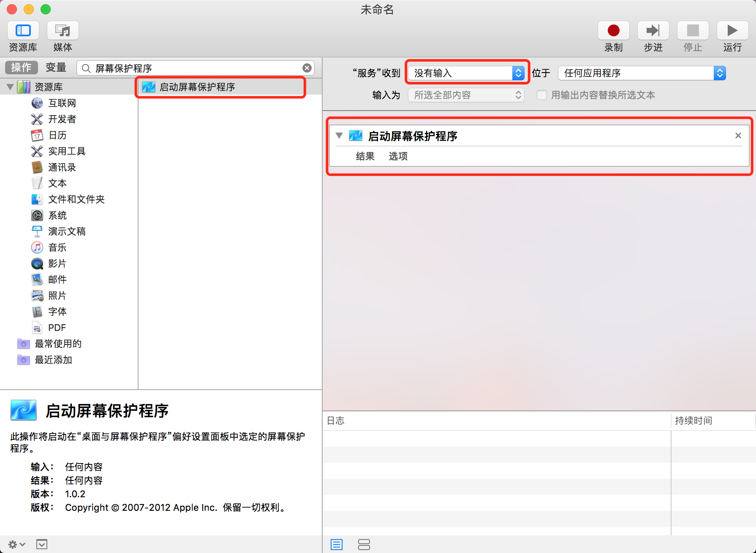
Task: Select 字体 category in library
Action: 57,312
